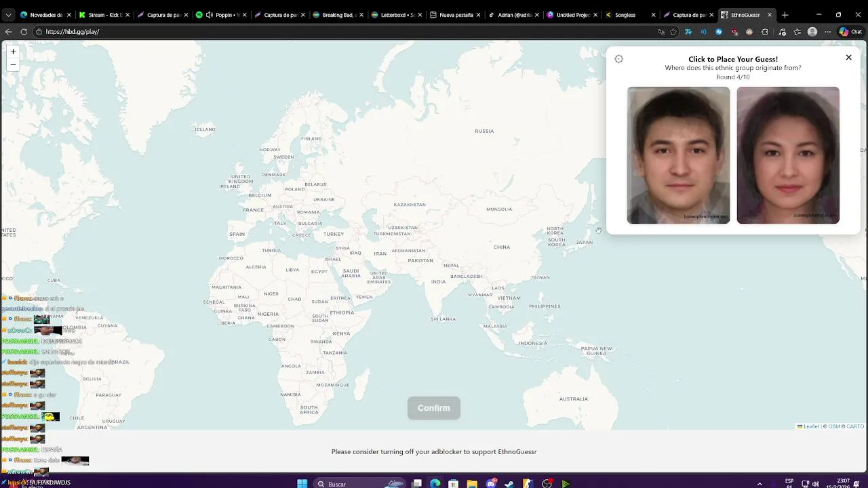Click the male composite face image

click(678, 155)
